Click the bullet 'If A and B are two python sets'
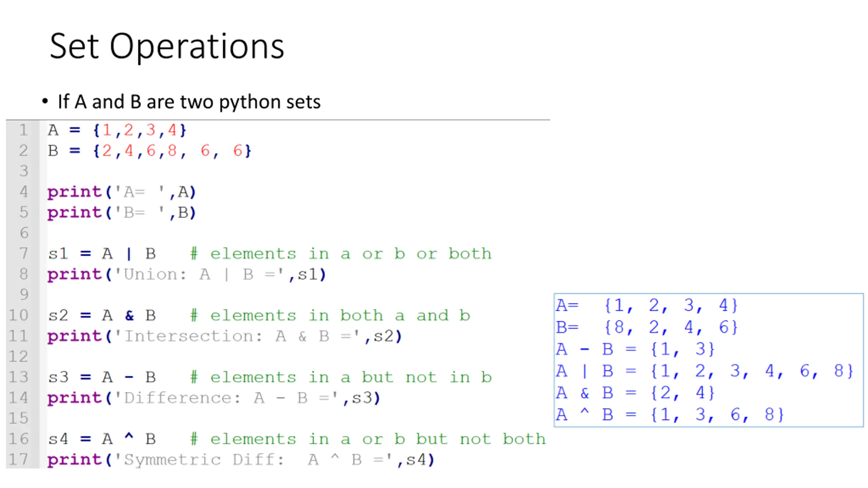Image resolution: width=868 pixels, height=488 pixels. pos(189,102)
